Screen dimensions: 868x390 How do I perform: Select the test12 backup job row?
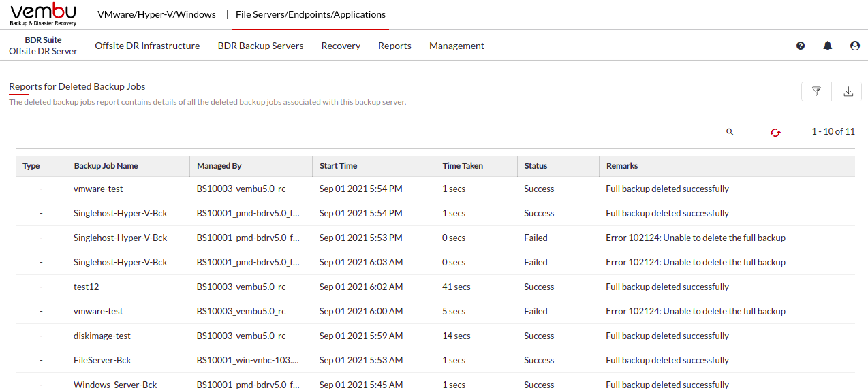pyautogui.click(x=435, y=287)
